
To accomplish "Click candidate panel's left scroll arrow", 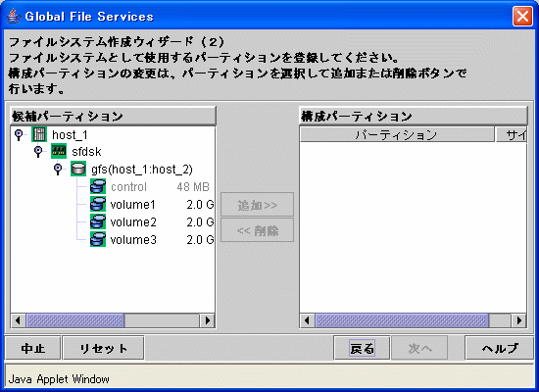I will coord(19,320).
